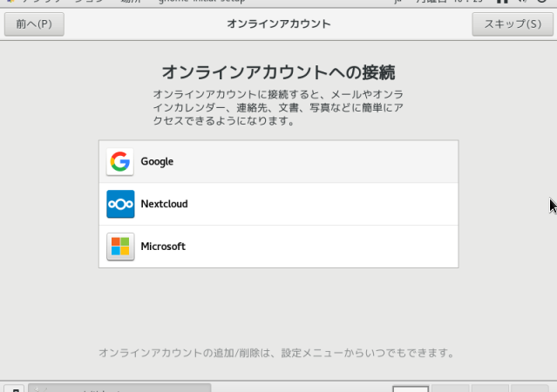
Task: Go back with the 前へ(P) button
Action: 34,24
